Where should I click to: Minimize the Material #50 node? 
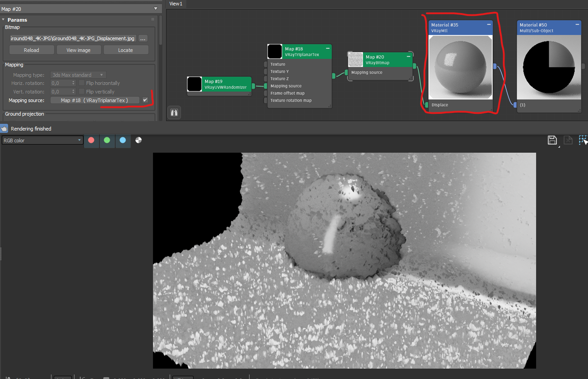(x=577, y=24)
